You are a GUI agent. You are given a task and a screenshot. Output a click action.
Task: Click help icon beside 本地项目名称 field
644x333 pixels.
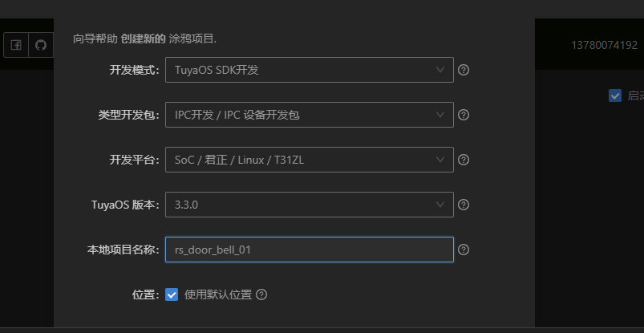click(464, 250)
